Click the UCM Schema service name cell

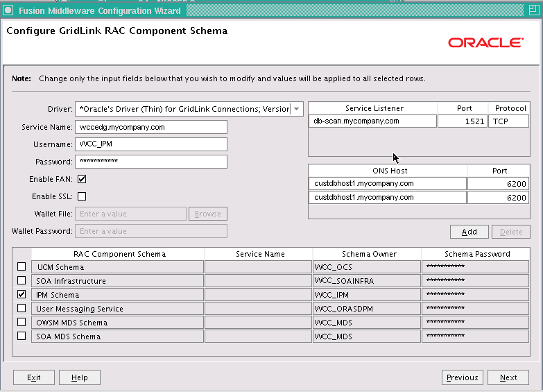[259, 267]
